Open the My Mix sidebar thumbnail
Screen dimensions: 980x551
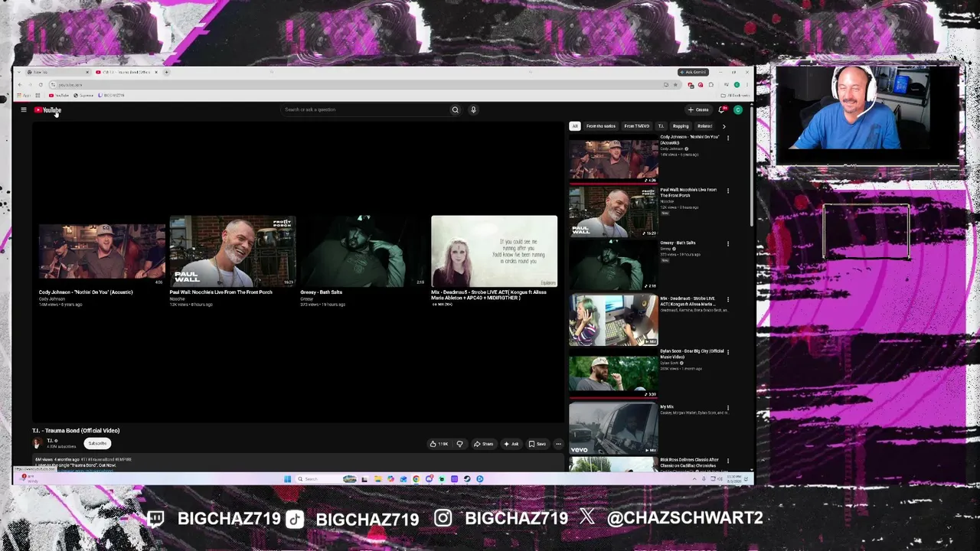tap(613, 428)
